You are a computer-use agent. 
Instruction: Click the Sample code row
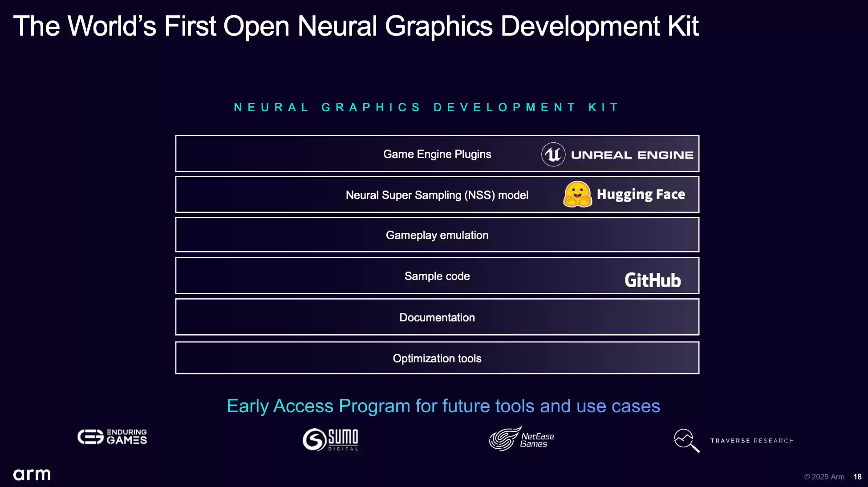437,276
